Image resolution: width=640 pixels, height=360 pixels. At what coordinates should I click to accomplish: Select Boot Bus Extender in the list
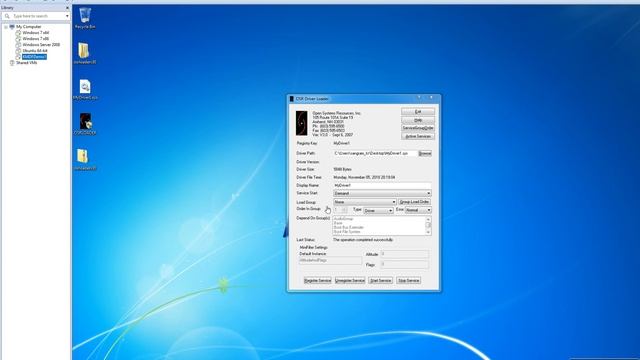(348, 227)
